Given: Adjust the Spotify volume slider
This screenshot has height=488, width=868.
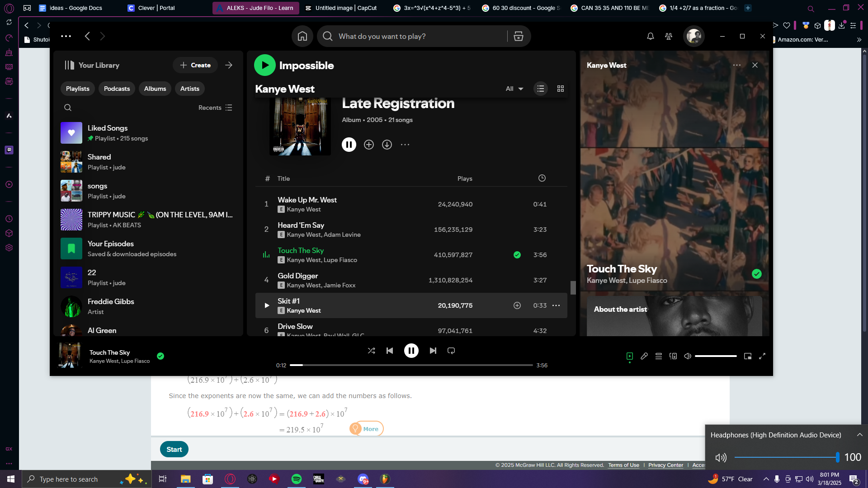Looking at the screenshot, I should click(x=716, y=356).
